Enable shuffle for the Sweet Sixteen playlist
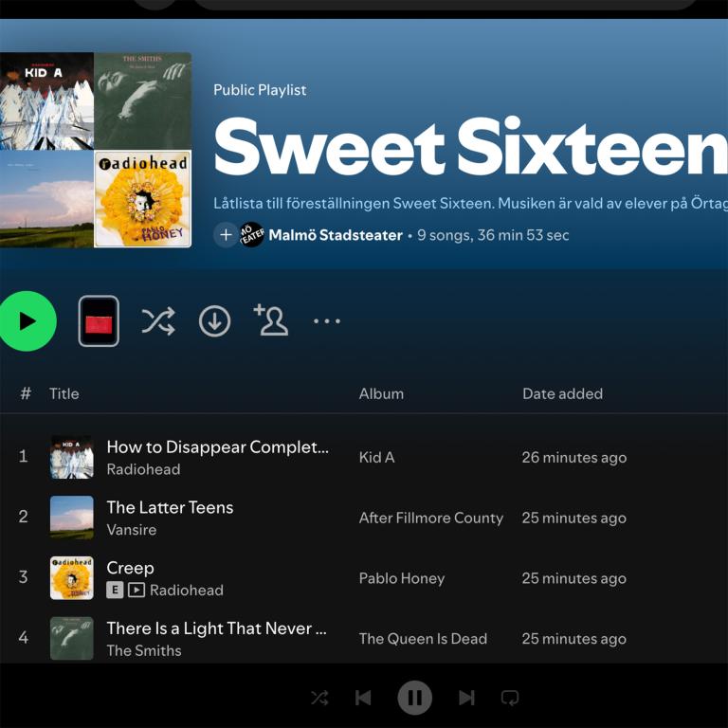Screen dimensions: 728x728 [158, 320]
